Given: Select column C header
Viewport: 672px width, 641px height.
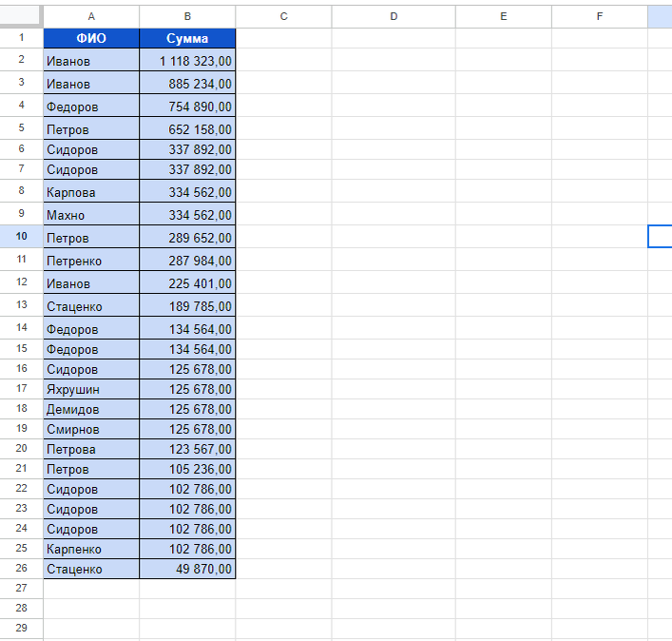Looking at the screenshot, I should (283, 17).
